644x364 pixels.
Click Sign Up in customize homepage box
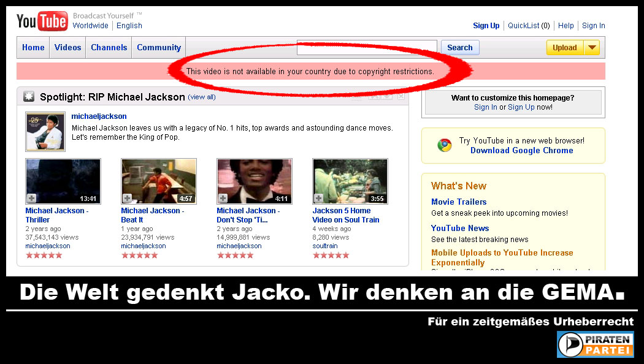tap(521, 107)
